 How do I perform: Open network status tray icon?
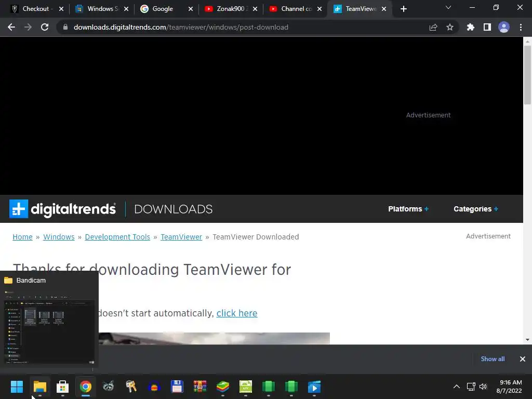coord(471,387)
